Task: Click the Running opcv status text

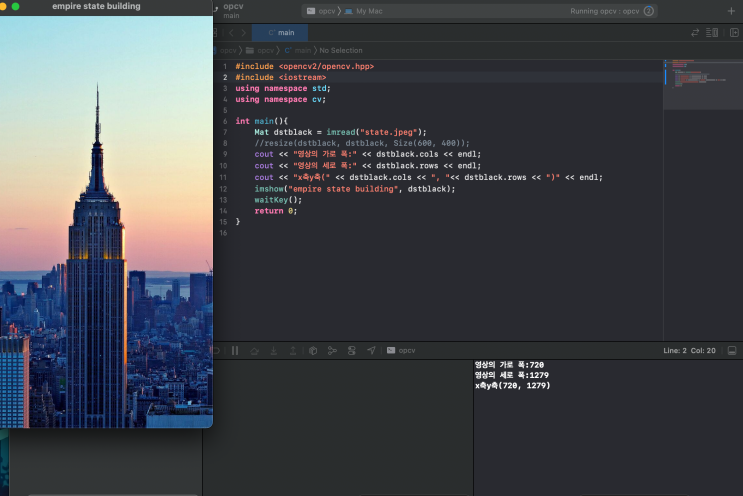Action: (605, 11)
